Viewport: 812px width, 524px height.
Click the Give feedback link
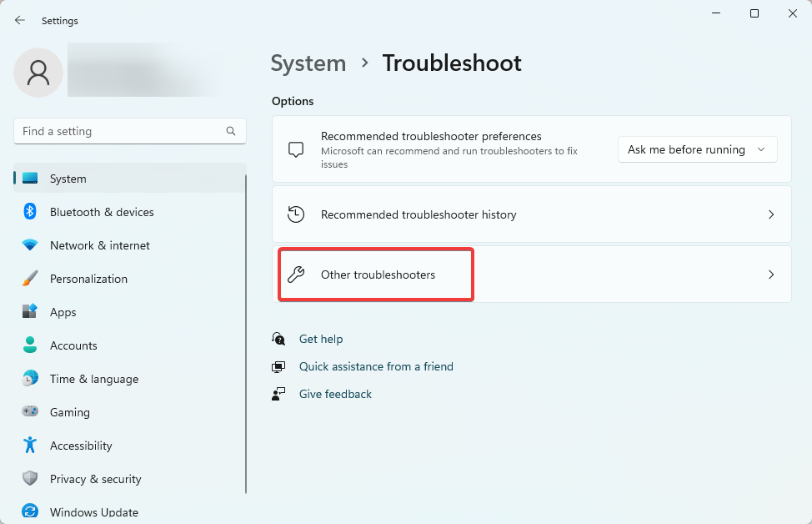pos(335,394)
